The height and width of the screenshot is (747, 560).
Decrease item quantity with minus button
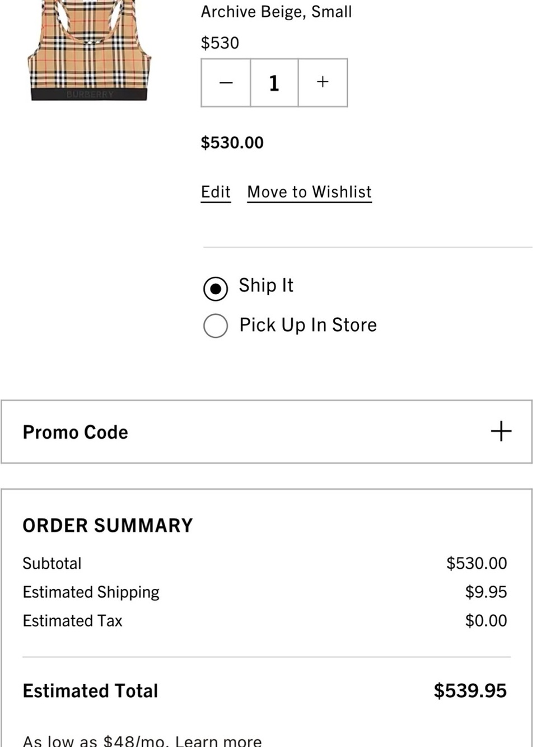click(226, 82)
